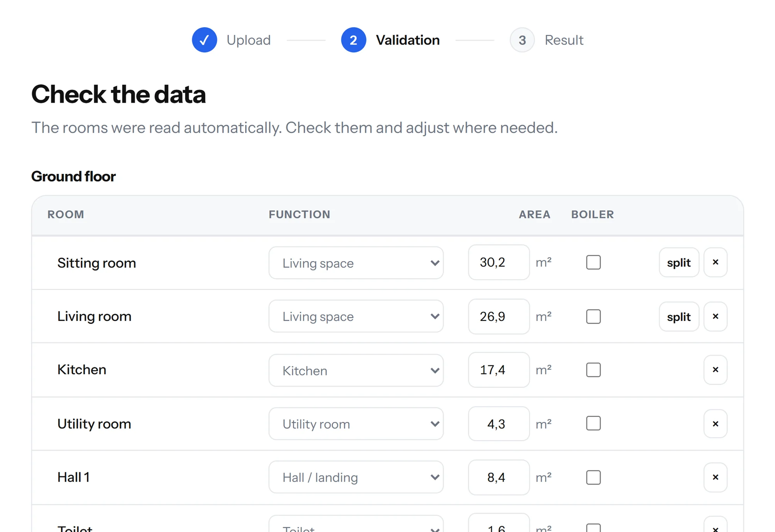Screen dimensions: 775x532
Task: Delete the Living room row
Action: click(x=715, y=317)
